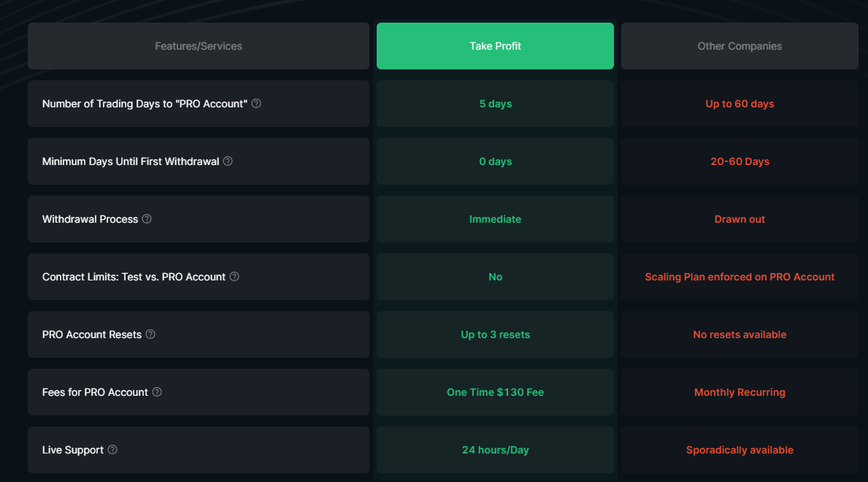Select the "Immediate" withdrawal cell
Image resolution: width=868 pixels, height=482 pixels.
(x=495, y=219)
